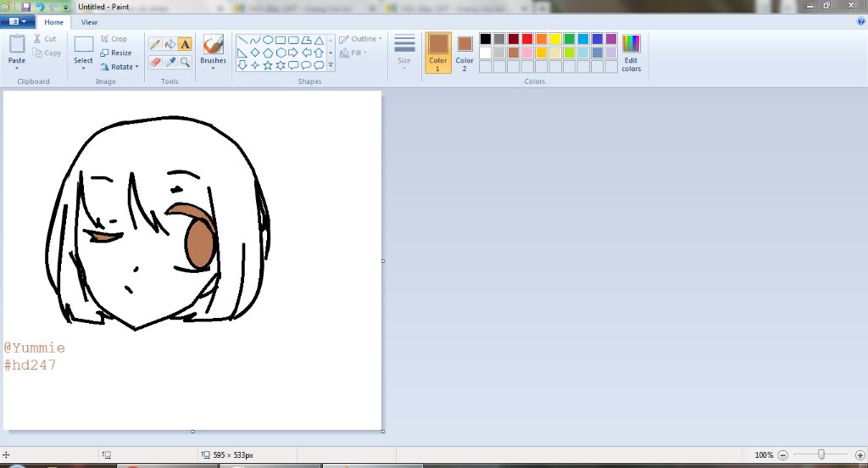Choose the Curve shape
Image resolution: width=868 pixels, height=468 pixels.
(x=254, y=40)
